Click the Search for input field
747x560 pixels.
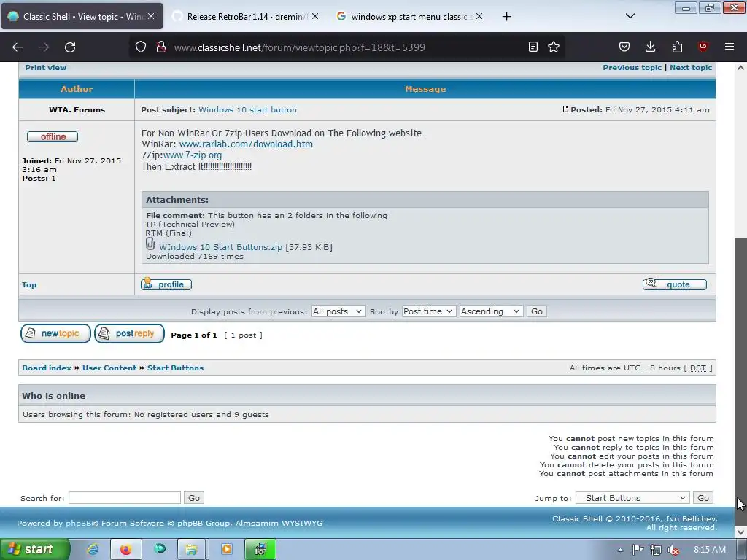pyautogui.click(x=125, y=497)
